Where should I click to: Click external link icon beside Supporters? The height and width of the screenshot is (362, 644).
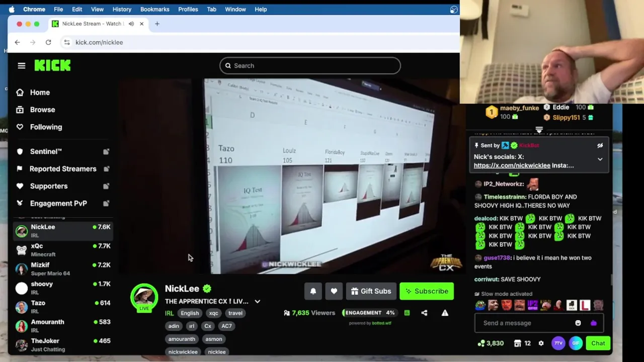pyautogui.click(x=106, y=186)
